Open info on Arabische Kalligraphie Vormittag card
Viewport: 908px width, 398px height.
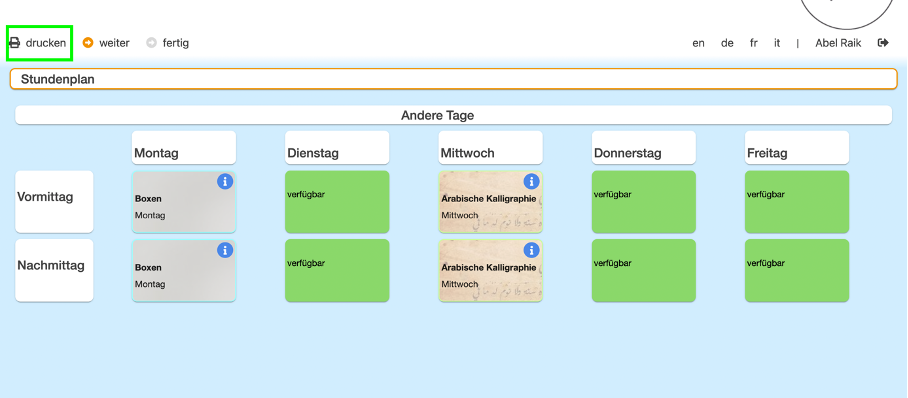[532, 181]
